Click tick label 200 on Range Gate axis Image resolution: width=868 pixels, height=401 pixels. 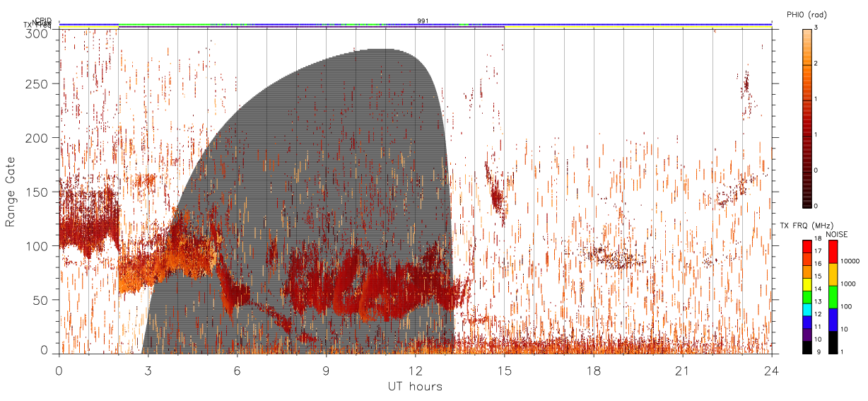[x=38, y=139]
